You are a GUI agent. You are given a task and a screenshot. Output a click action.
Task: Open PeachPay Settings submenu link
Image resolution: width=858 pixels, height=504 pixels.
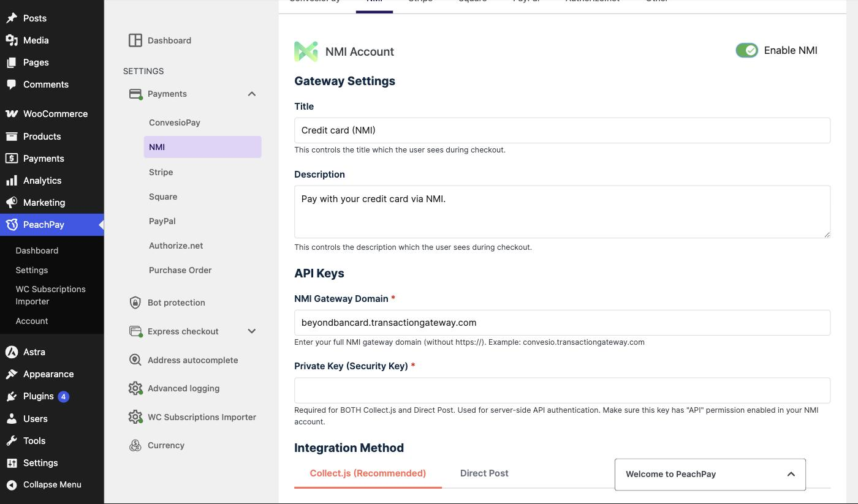tap(32, 270)
